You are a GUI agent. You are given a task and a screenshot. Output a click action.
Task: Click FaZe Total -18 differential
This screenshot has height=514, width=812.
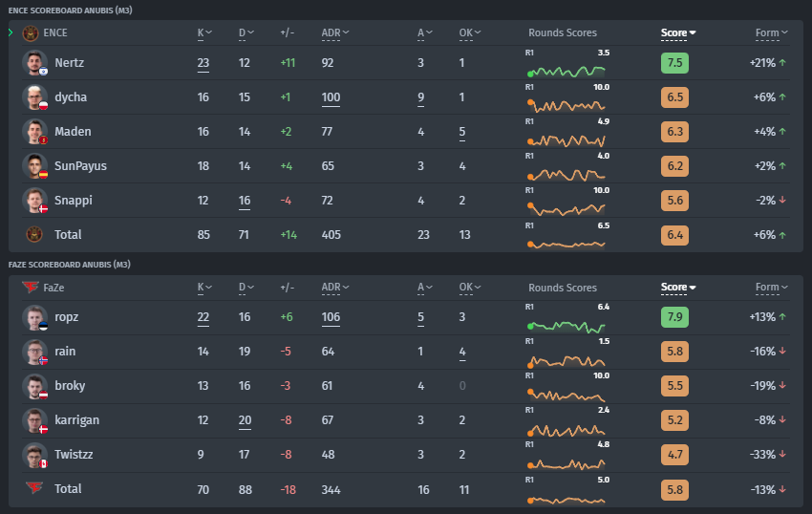click(288, 490)
